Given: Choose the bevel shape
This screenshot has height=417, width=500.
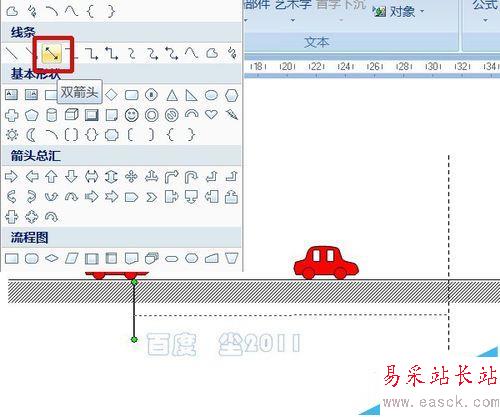Looking at the screenshot, I should tap(92, 115).
